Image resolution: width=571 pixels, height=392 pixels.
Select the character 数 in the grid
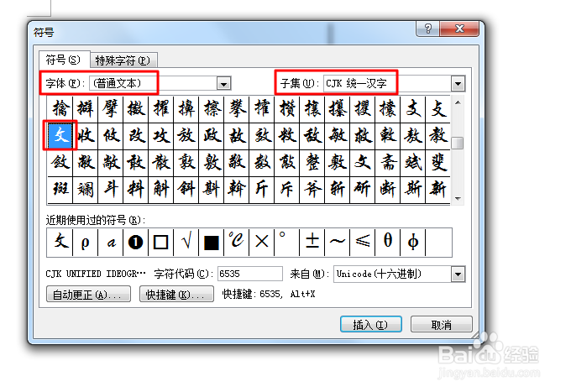click(x=261, y=162)
